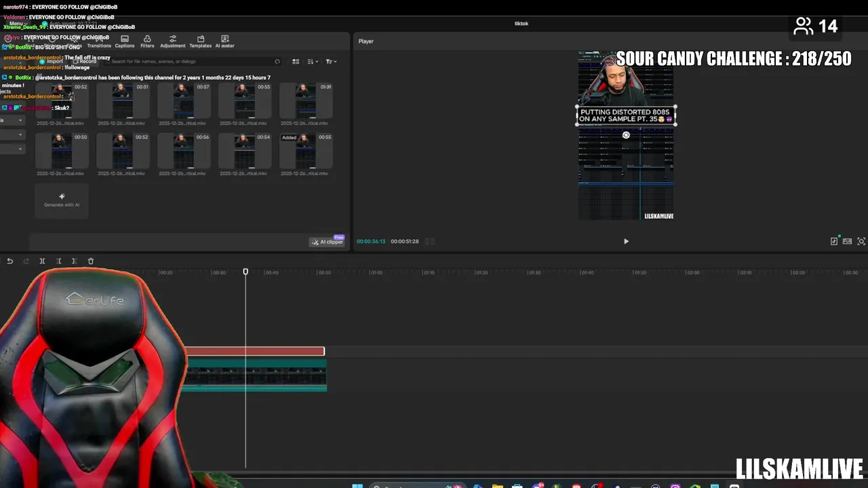Click the rotate handle below the text box
This screenshot has height=488, width=868.
point(626,135)
